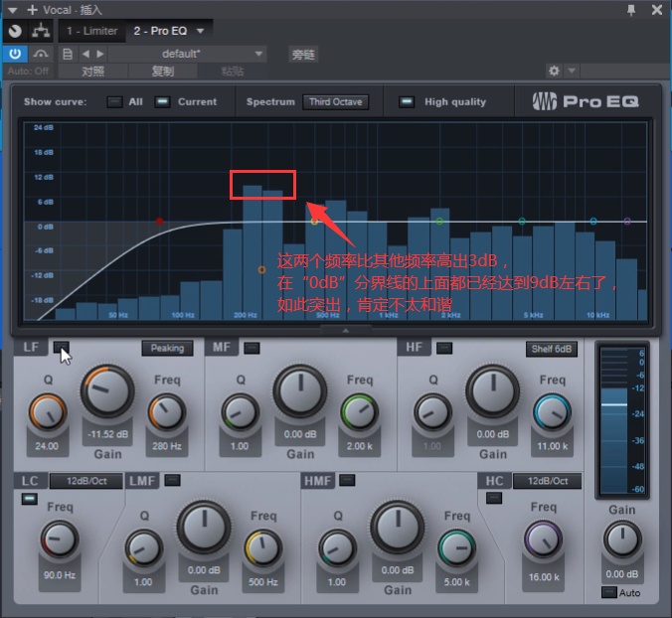Click the pin window icon
The width and height of the screenshot is (672, 618).
pos(631,10)
